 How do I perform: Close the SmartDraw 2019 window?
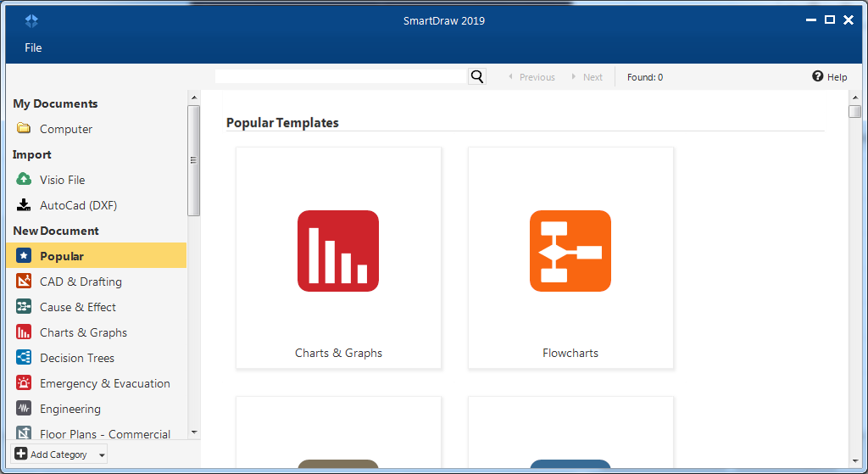(848, 20)
